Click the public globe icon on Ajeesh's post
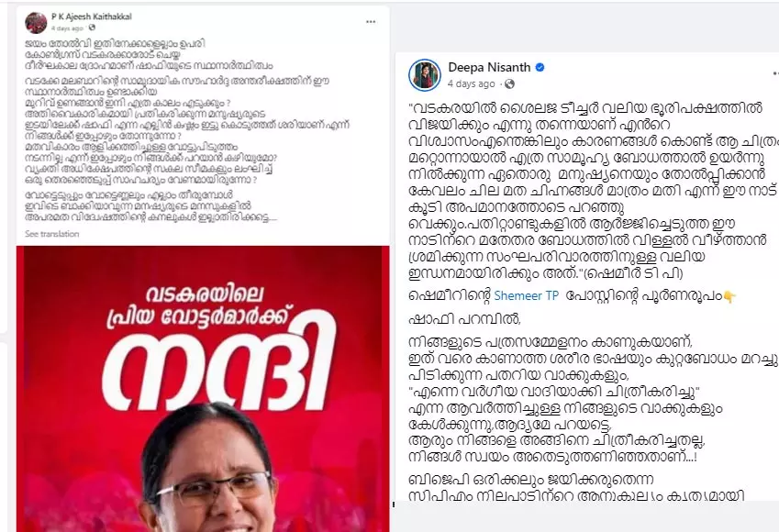This screenshot has width=779, height=532. pyautogui.click(x=92, y=28)
